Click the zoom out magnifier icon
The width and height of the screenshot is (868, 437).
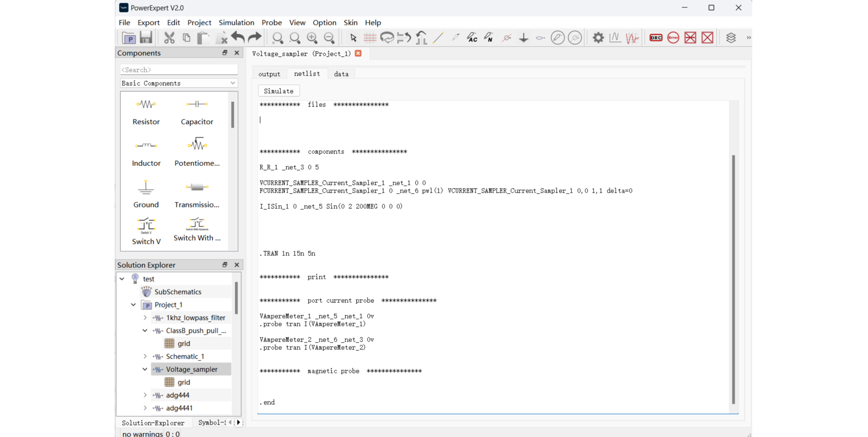(x=329, y=38)
